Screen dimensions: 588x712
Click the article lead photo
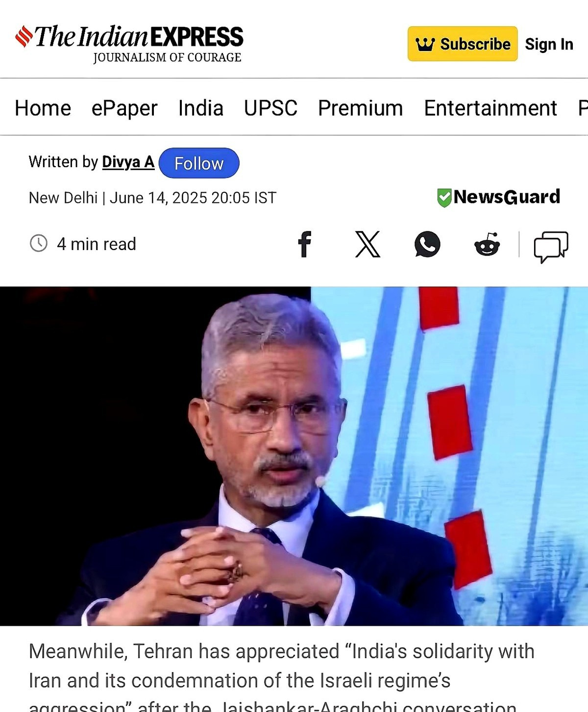[x=294, y=456]
